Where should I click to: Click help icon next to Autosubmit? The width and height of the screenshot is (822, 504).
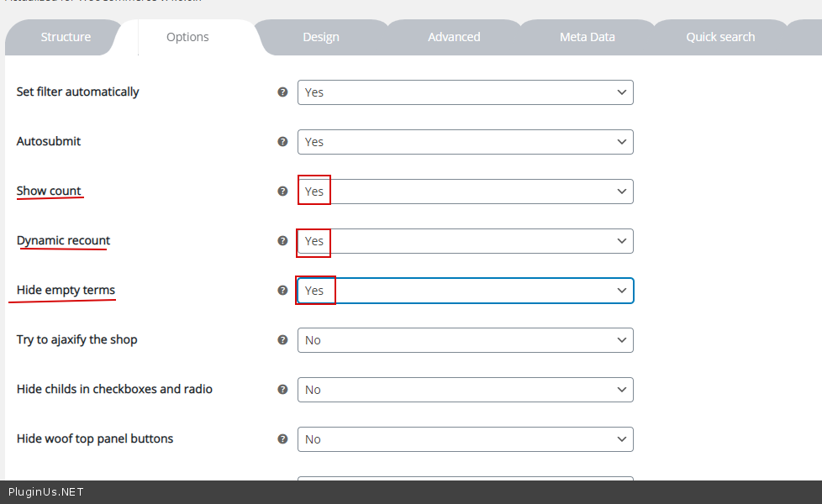(282, 142)
